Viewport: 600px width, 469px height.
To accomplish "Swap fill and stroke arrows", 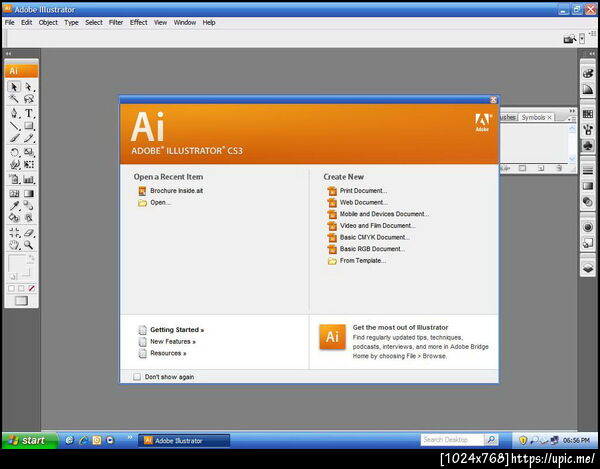I will pos(31,258).
